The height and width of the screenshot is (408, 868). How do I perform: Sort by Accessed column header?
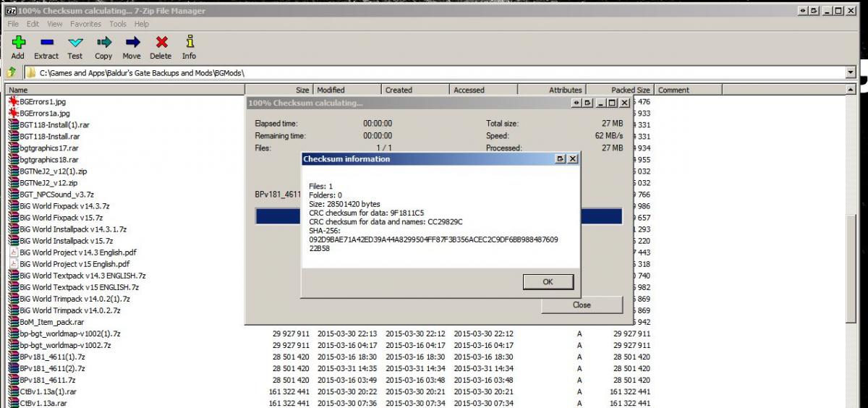click(483, 90)
